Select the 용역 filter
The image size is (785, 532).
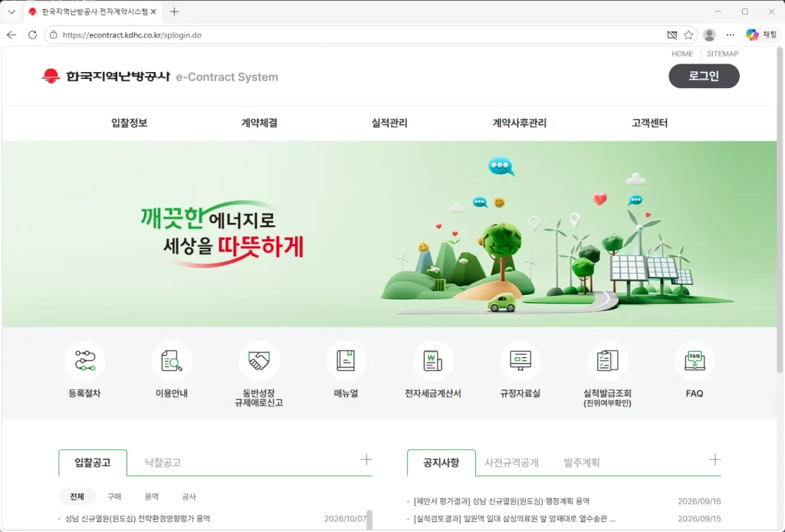pyautogui.click(x=152, y=497)
